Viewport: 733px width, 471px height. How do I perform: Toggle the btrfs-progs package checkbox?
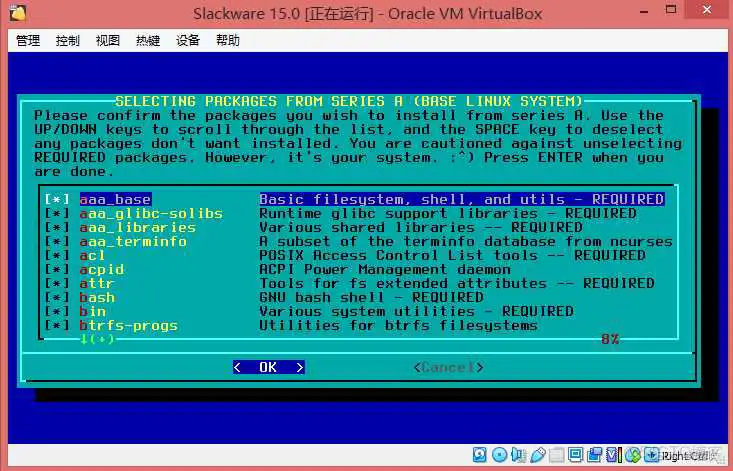(x=56, y=325)
